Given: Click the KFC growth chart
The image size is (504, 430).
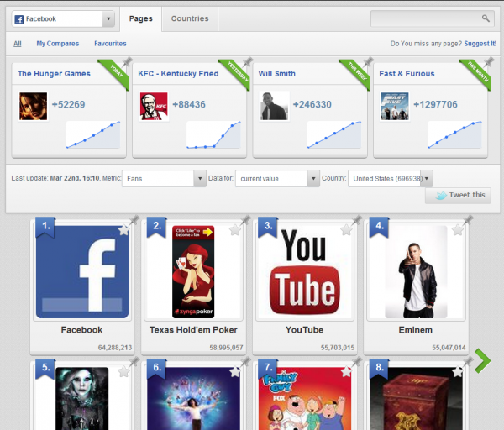Looking at the screenshot, I should pyautogui.click(x=213, y=134).
